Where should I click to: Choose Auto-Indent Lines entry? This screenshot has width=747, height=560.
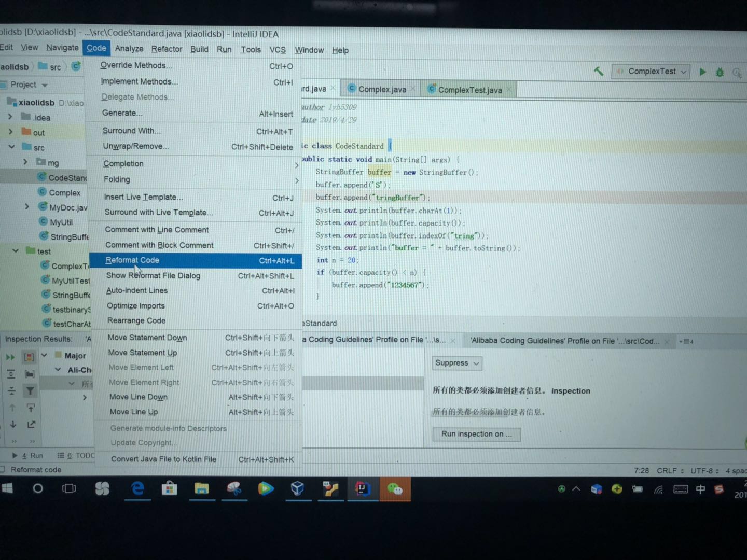click(x=196, y=291)
